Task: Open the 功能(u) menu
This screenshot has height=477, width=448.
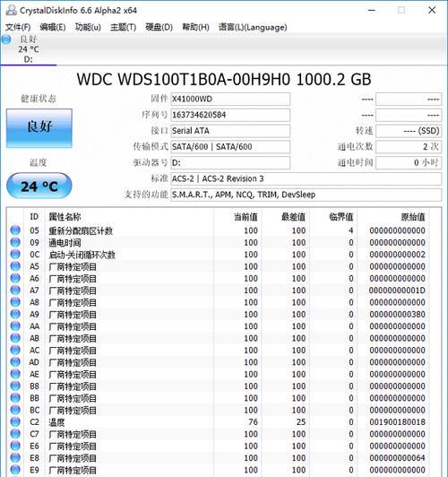Action: (x=88, y=28)
